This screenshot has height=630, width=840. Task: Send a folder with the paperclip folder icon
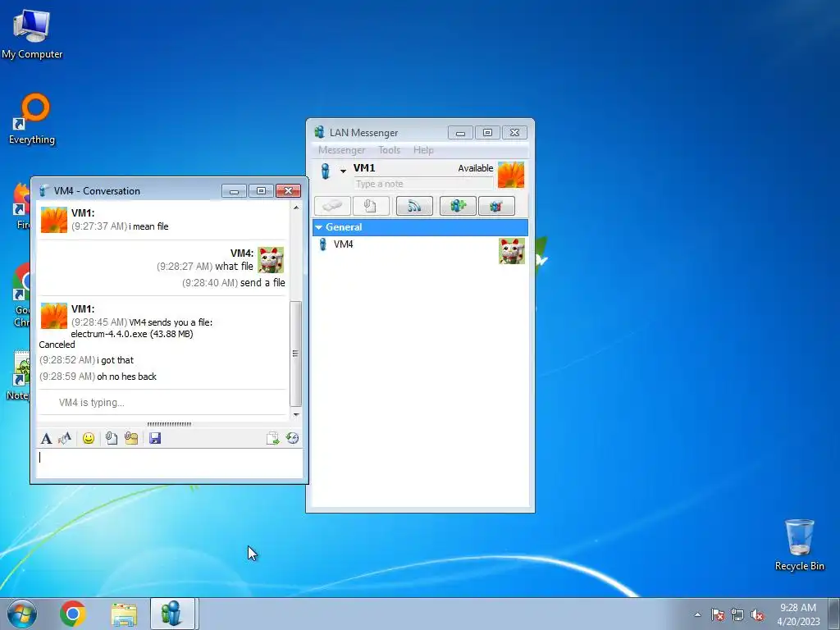(x=131, y=439)
